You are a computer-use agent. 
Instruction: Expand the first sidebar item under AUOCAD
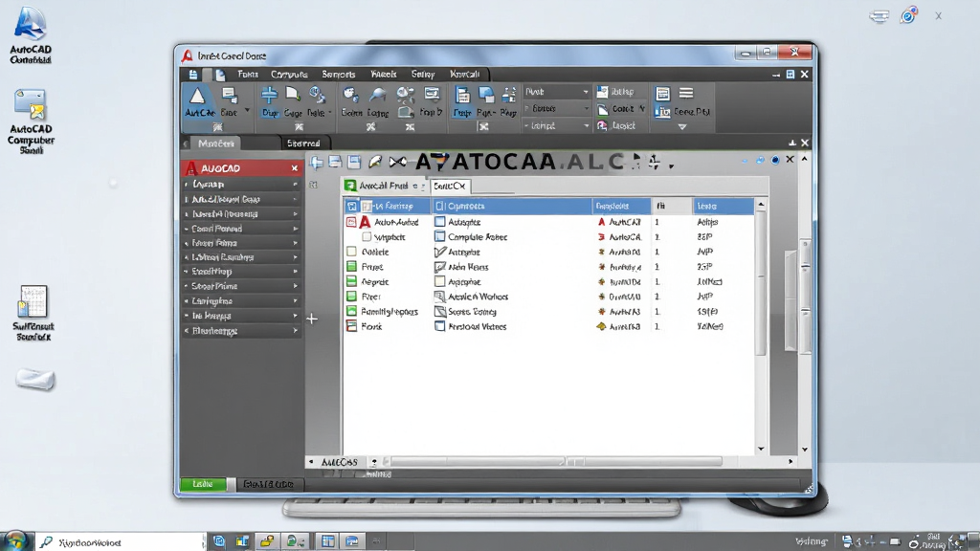241,185
